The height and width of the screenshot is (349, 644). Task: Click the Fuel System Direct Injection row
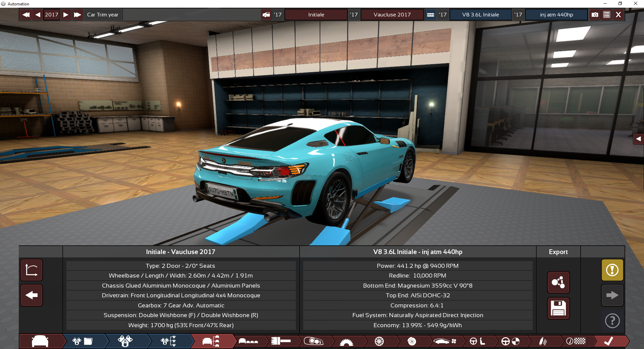(418, 315)
